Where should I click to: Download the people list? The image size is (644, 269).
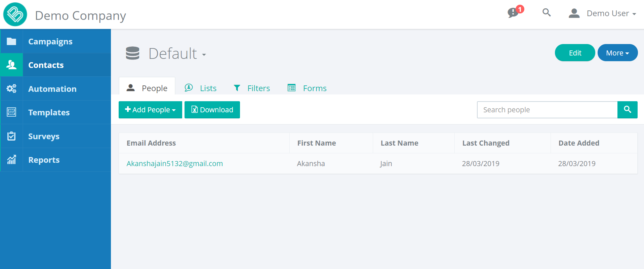(212, 110)
